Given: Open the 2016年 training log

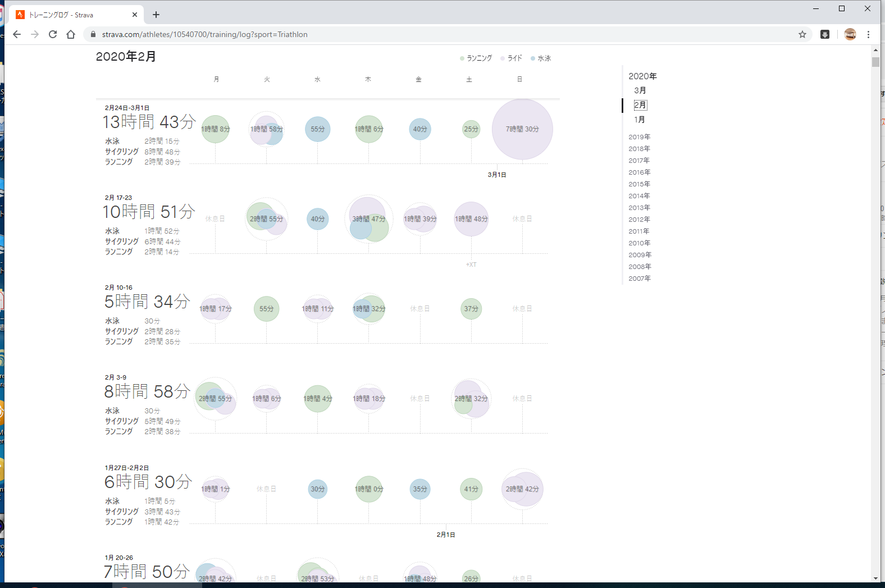Looking at the screenshot, I should [x=639, y=172].
